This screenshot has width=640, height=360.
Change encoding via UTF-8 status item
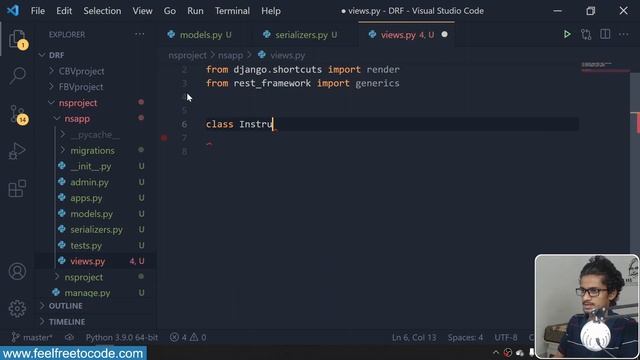coord(506,338)
